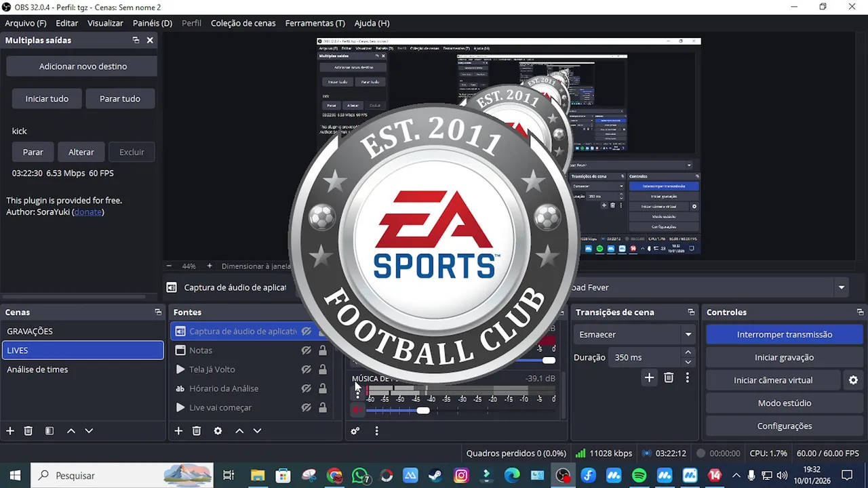Close the Multiplas saídas panel
The height and width of the screenshot is (488, 868).
click(x=150, y=41)
